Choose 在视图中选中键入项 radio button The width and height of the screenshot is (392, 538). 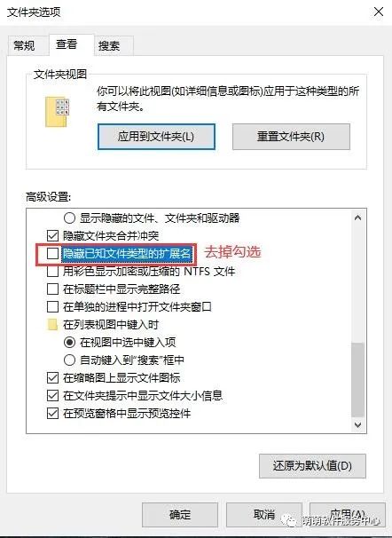coord(69,343)
